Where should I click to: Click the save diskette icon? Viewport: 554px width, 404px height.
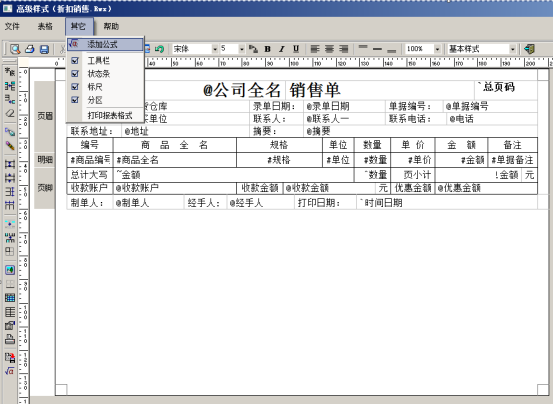point(44,49)
